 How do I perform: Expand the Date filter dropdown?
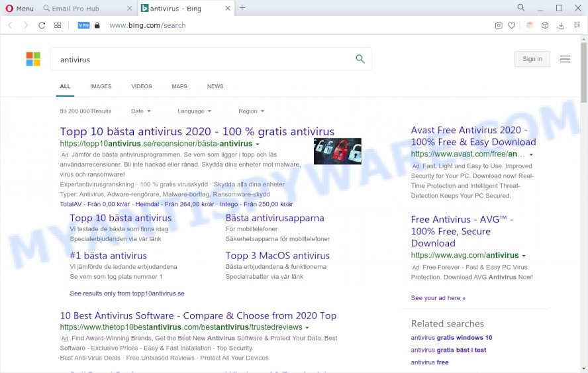[x=140, y=111]
